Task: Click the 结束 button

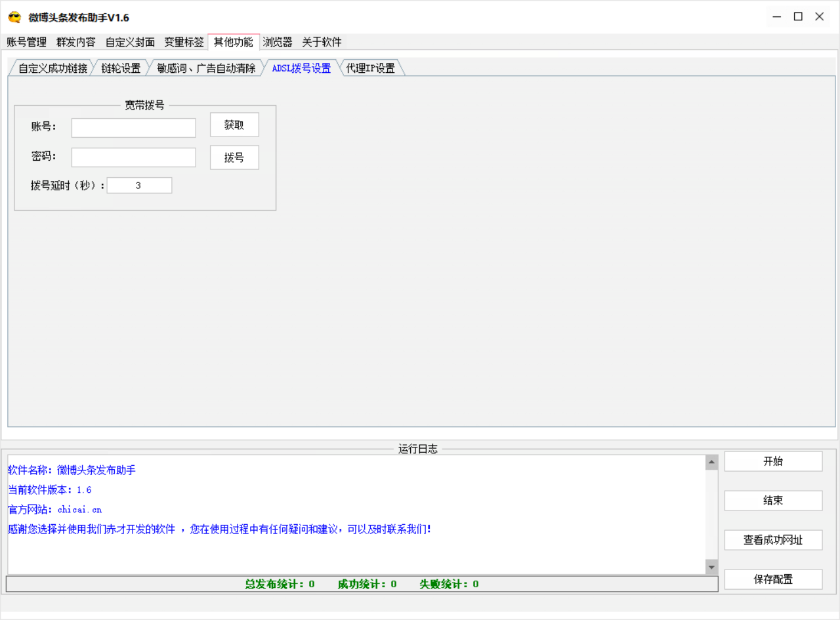Action: click(773, 501)
